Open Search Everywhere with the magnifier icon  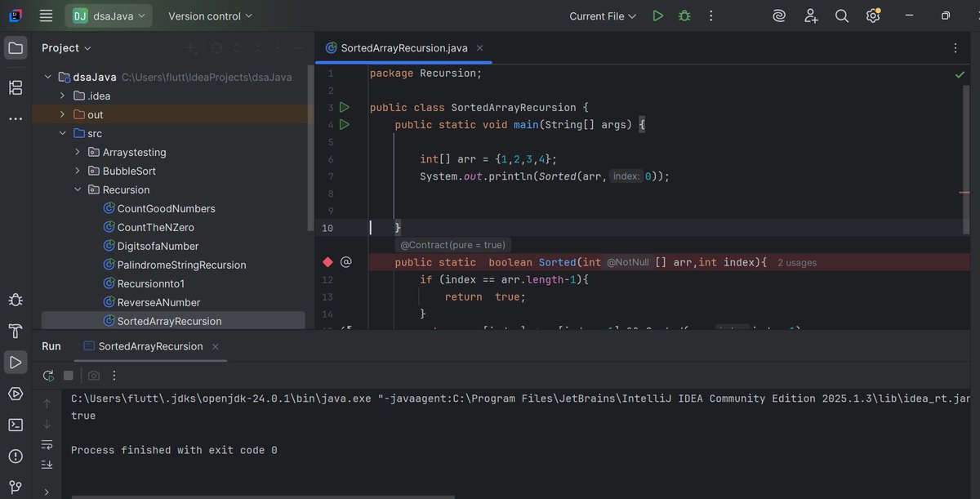[x=842, y=15]
